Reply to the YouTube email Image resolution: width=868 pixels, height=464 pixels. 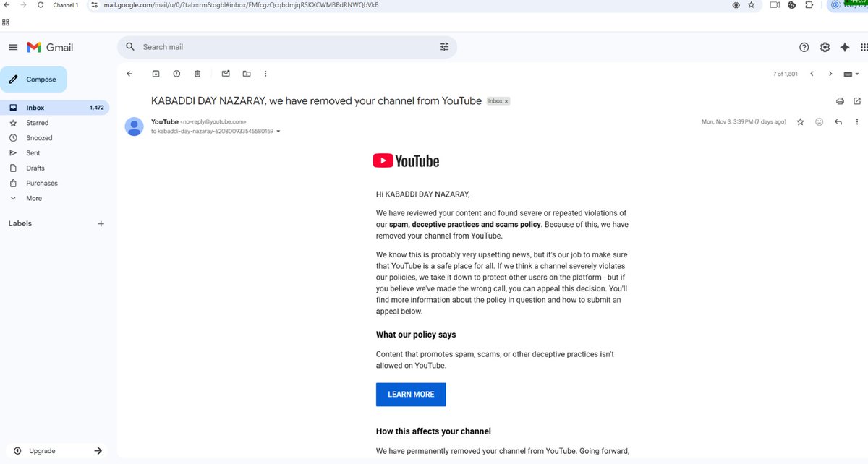[x=838, y=122]
